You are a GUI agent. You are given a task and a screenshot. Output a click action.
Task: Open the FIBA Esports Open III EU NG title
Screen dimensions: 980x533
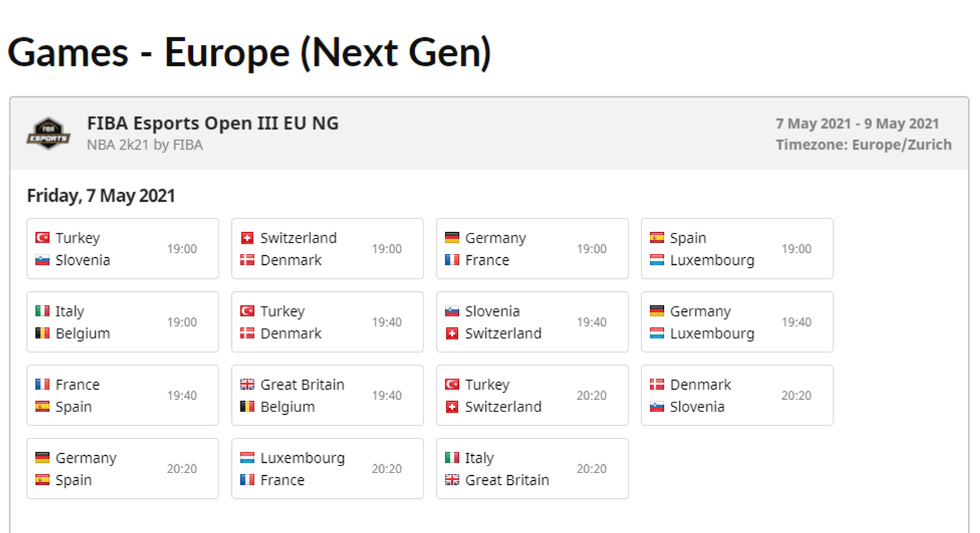click(x=213, y=123)
